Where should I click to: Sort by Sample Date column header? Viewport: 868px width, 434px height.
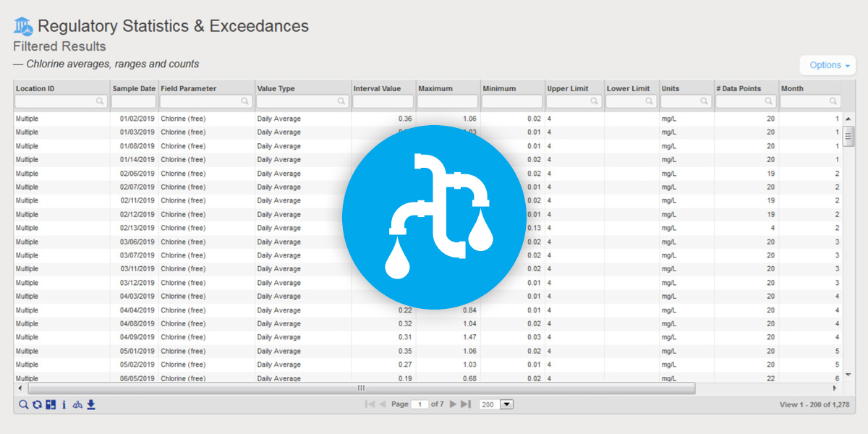[x=134, y=88]
